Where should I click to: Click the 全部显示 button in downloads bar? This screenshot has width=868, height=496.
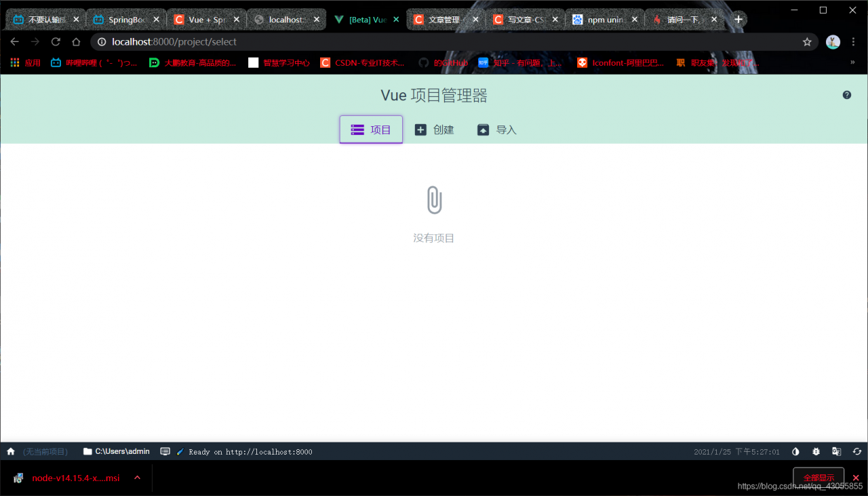818,477
